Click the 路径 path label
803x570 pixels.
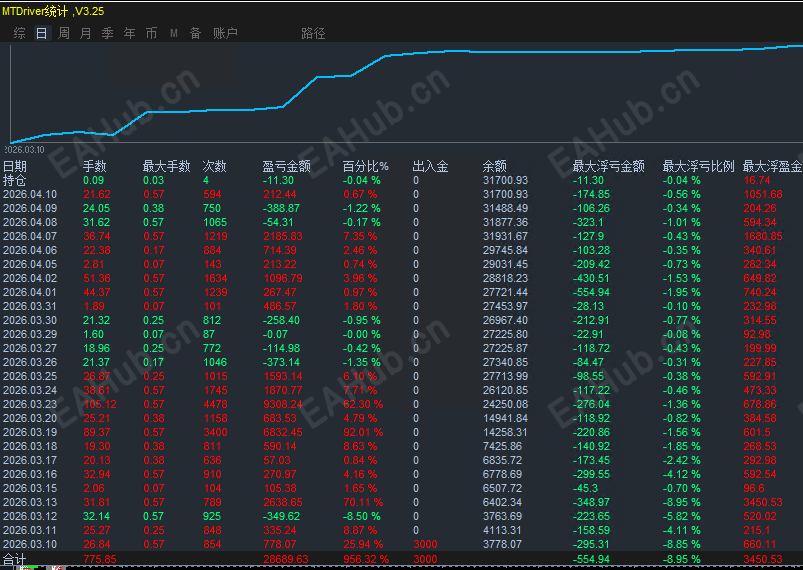click(x=313, y=33)
